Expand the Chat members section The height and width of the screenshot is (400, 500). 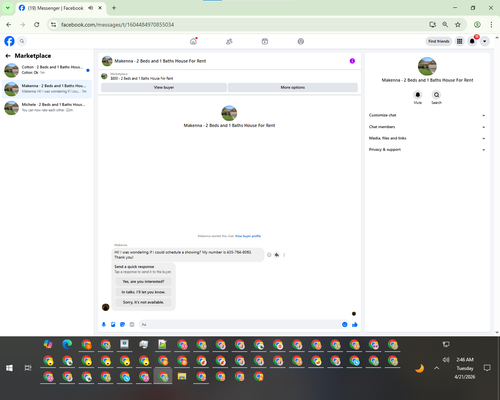[x=427, y=127]
